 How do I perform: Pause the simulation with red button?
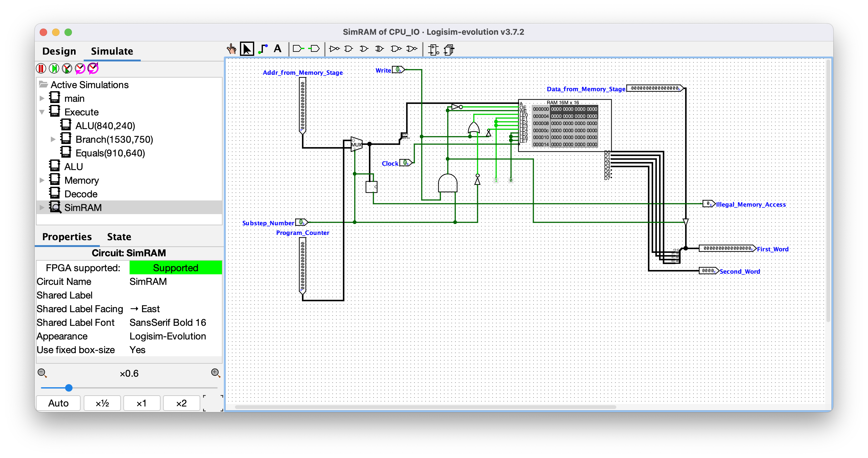[x=41, y=69]
